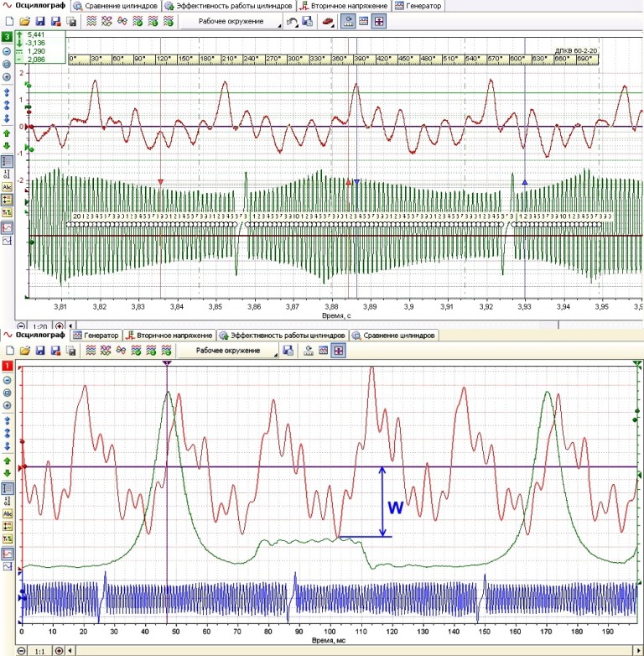Switch to 'Сравнение цилиндров' tab in bottom window

pyautogui.click(x=394, y=335)
